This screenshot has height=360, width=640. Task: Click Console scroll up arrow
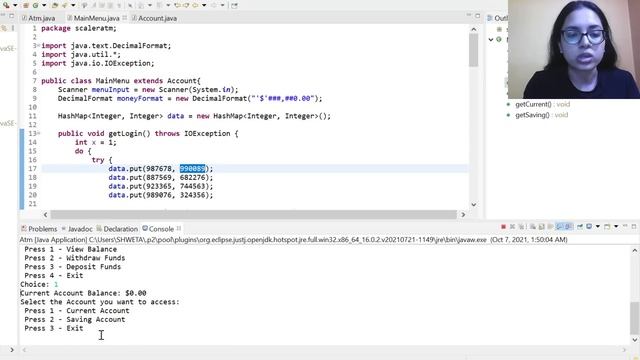point(635,250)
